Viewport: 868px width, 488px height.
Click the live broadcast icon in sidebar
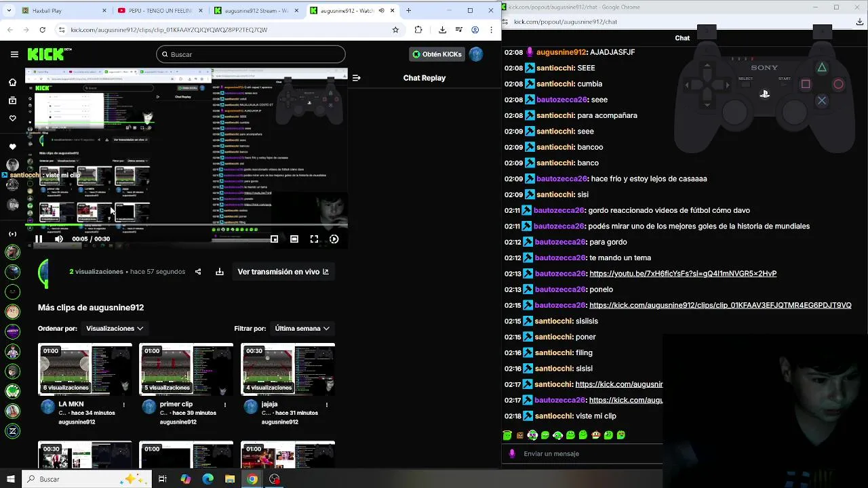(x=12, y=234)
